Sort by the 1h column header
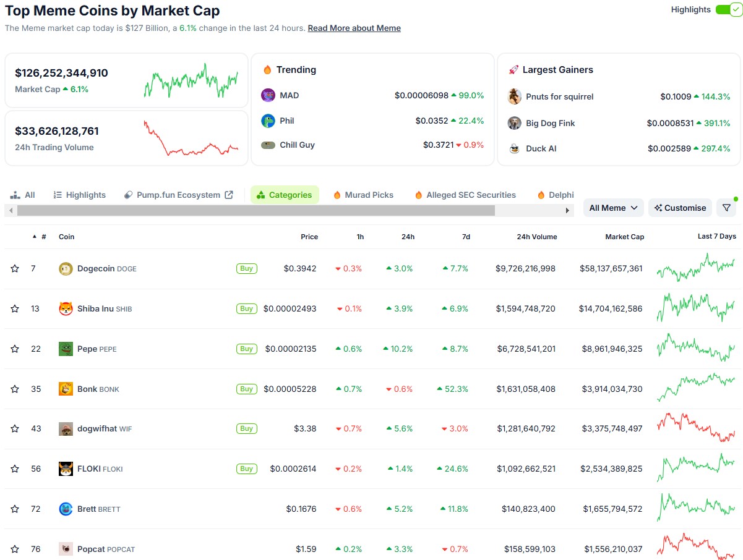This screenshot has width=743, height=560. coord(360,237)
